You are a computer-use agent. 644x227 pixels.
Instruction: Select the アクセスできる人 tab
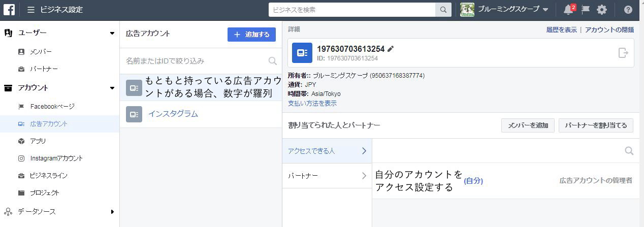coord(327,151)
